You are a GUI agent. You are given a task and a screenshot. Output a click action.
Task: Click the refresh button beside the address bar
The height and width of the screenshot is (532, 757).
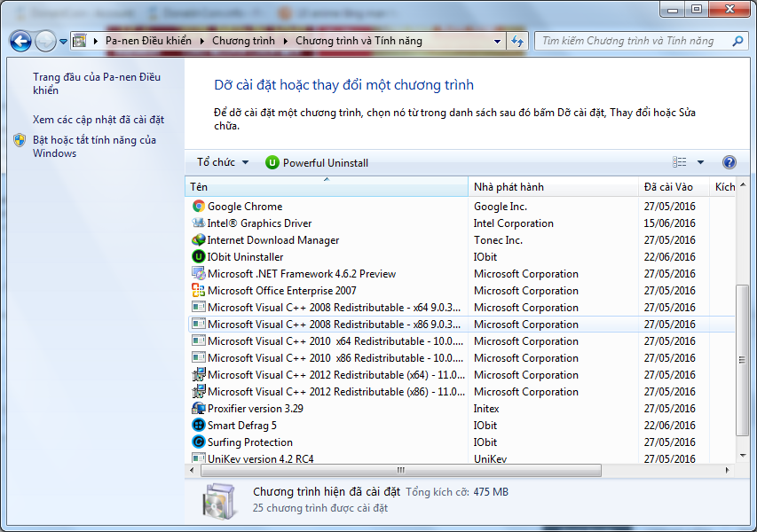(x=517, y=41)
